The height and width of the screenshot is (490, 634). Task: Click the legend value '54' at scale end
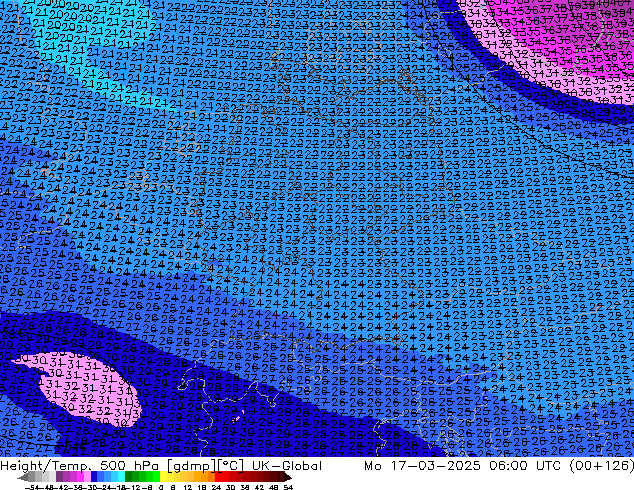[287, 487]
